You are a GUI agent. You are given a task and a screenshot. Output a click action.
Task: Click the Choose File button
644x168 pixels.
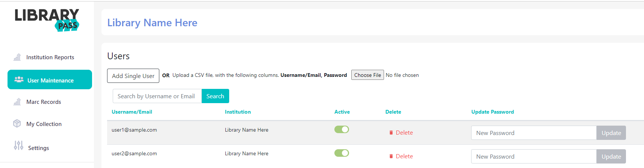(367, 75)
